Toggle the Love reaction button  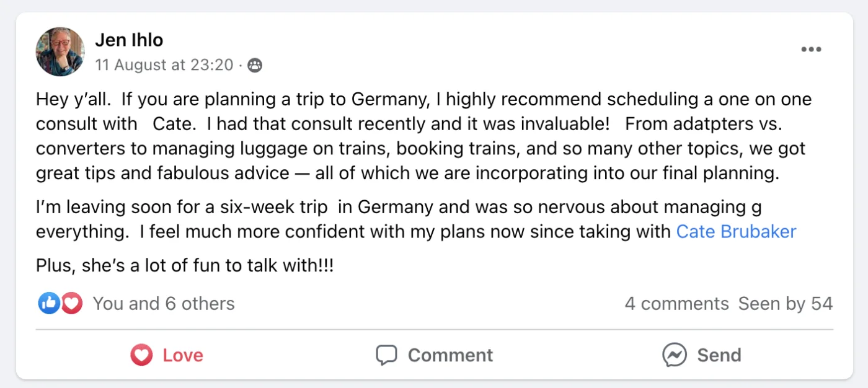167,355
